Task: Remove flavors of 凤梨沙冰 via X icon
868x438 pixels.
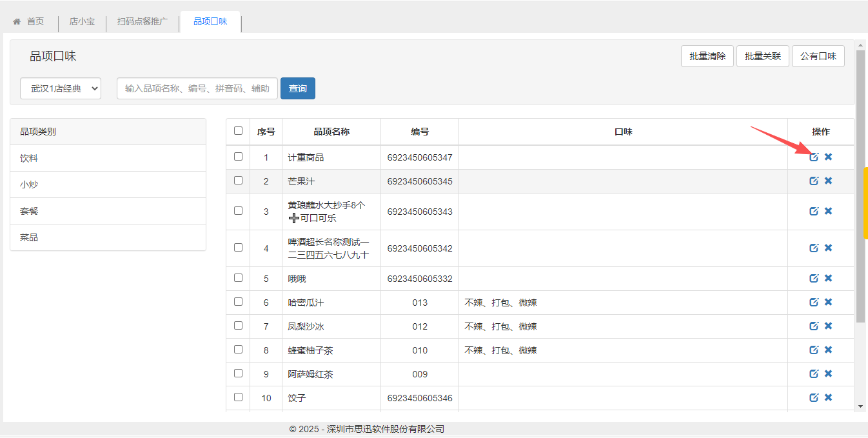Action: pyautogui.click(x=828, y=326)
